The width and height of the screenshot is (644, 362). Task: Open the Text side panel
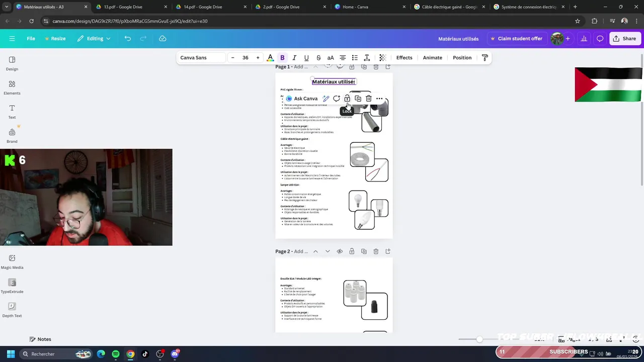(12, 112)
